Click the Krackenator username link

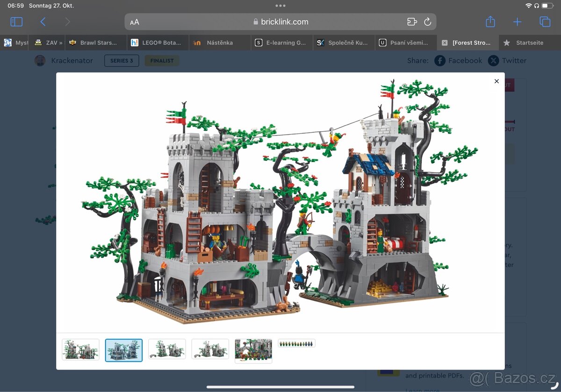coord(72,60)
